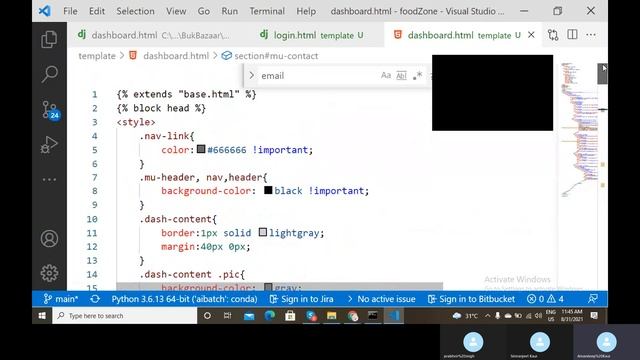Select the template breadcrumb

[x=97, y=56]
